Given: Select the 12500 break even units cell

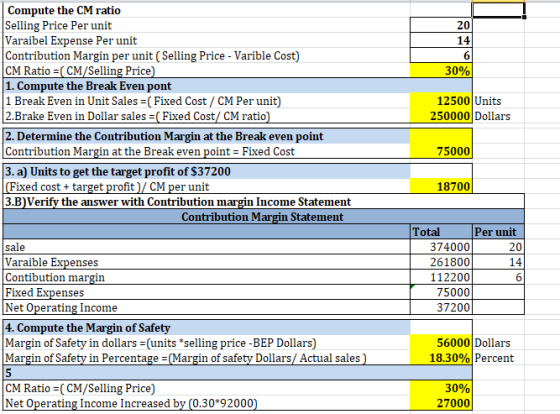Looking at the screenshot, I should tap(441, 101).
